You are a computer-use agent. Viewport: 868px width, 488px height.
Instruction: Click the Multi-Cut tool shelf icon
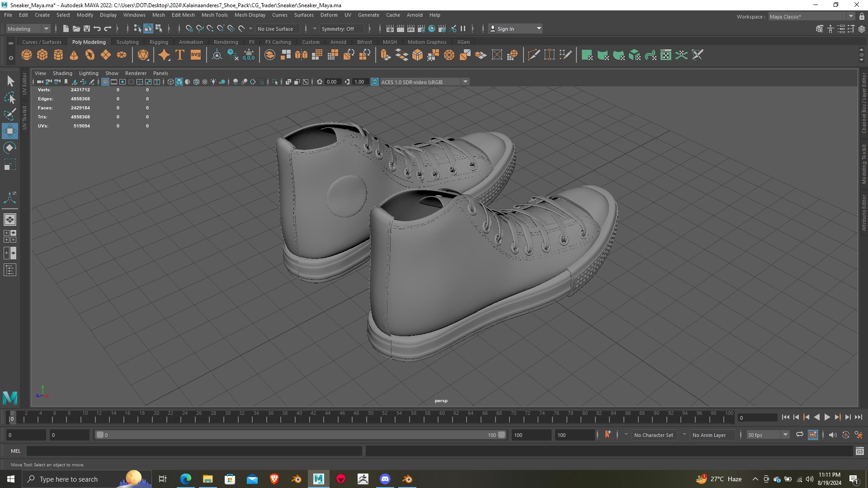click(533, 55)
